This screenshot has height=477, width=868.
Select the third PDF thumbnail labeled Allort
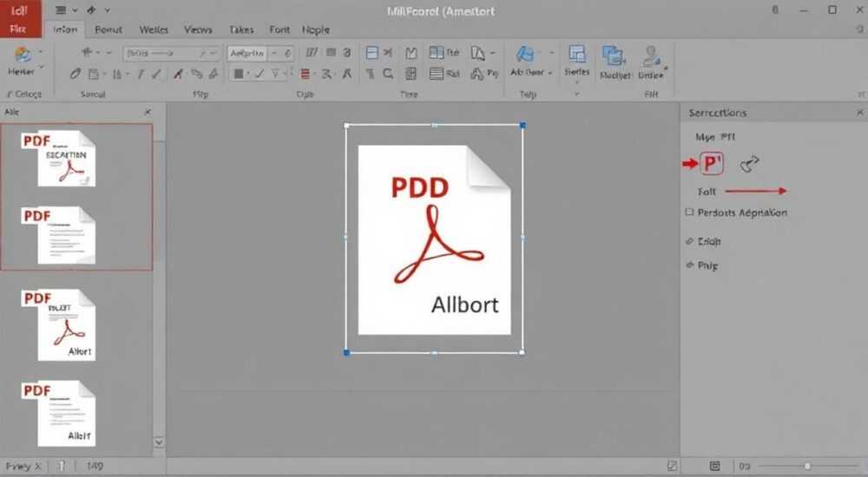point(59,325)
